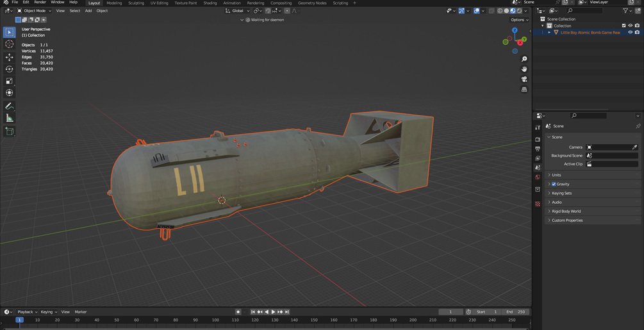Select the Annotate tool
The height and width of the screenshot is (330, 644).
(9, 106)
